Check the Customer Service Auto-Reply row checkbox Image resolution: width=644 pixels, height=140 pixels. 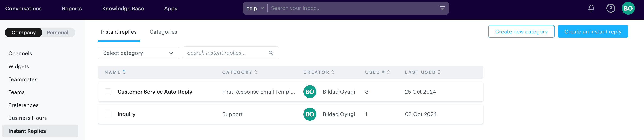tap(108, 91)
